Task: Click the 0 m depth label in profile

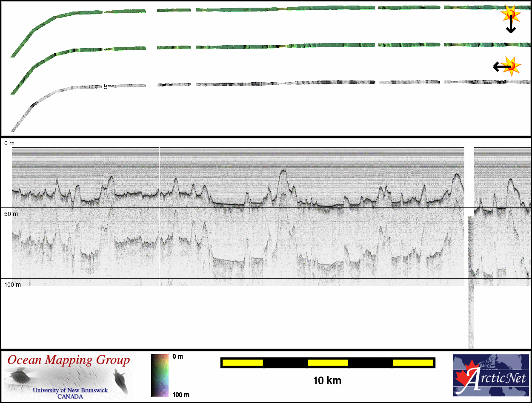Action: [9, 144]
